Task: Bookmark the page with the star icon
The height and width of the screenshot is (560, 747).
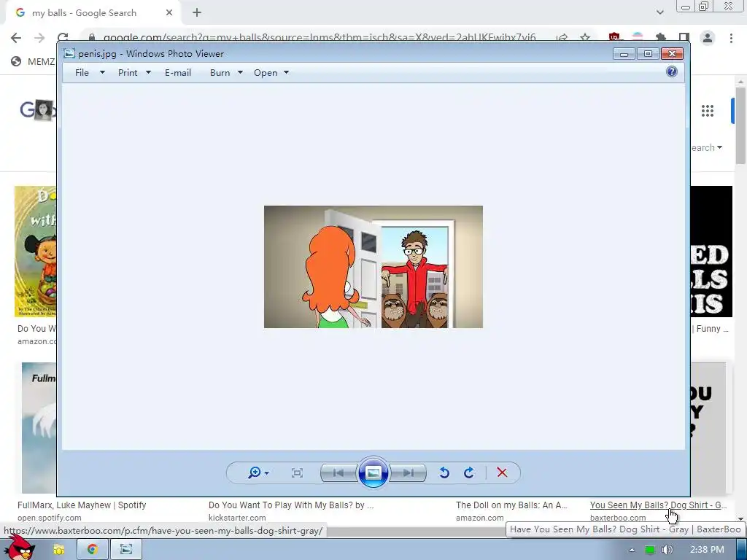Action: (585, 38)
